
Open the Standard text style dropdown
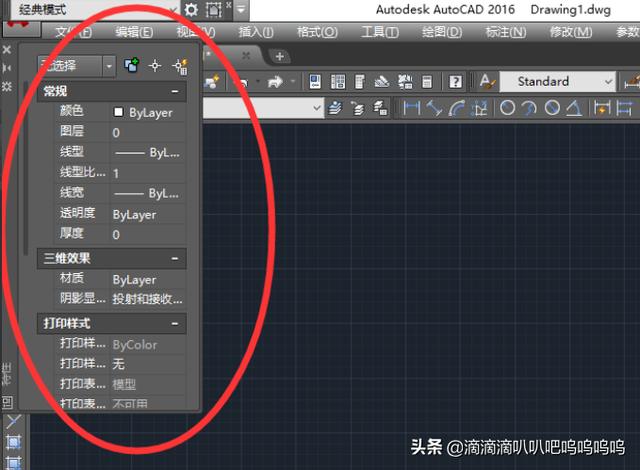pyautogui.click(x=558, y=82)
